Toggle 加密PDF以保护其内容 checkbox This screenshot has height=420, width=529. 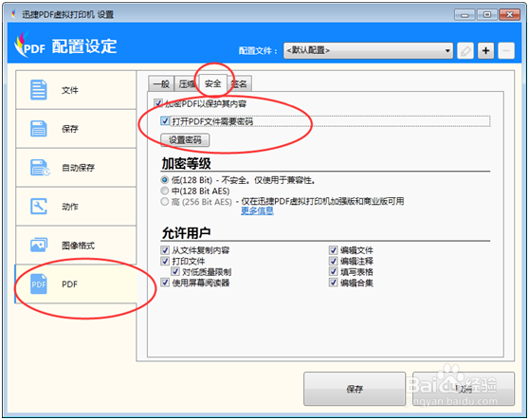(x=157, y=103)
